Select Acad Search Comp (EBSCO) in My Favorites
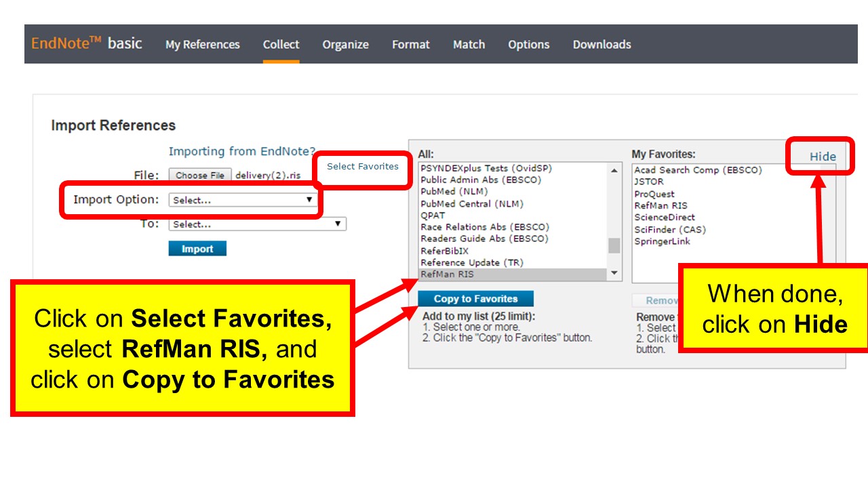 tap(698, 170)
